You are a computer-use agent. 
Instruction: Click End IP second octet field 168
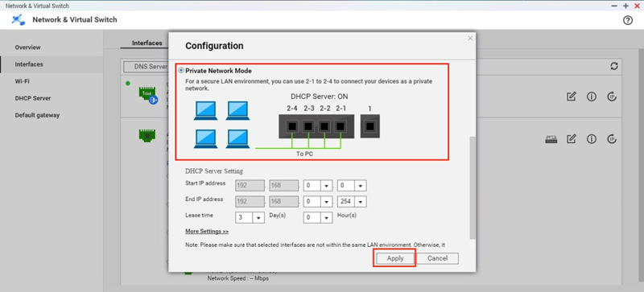[284, 202]
